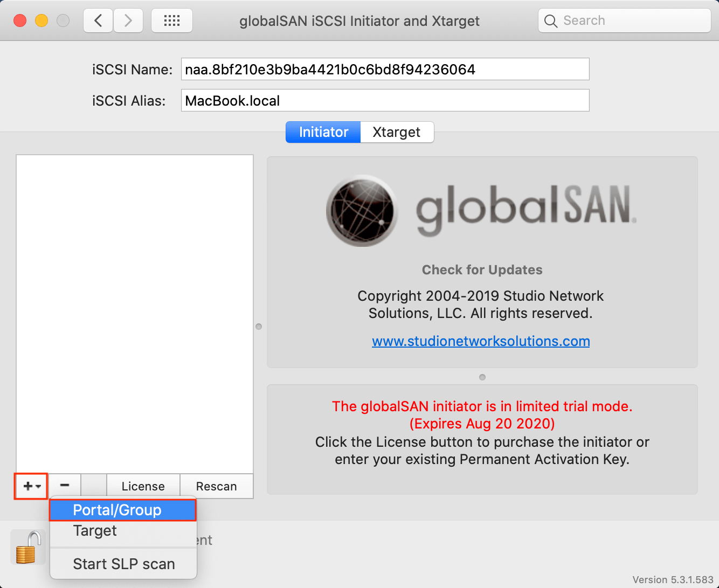Viewport: 719px width, 588px height.
Task: Click the padlock icon to lock settings
Action: (x=27, y=547)
